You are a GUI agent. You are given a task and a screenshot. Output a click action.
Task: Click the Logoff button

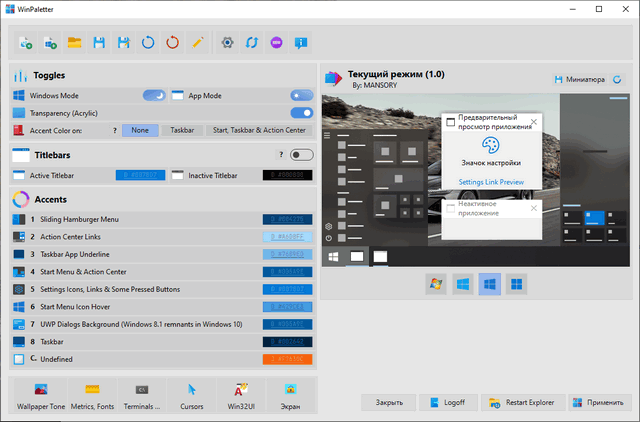point(447,403)
